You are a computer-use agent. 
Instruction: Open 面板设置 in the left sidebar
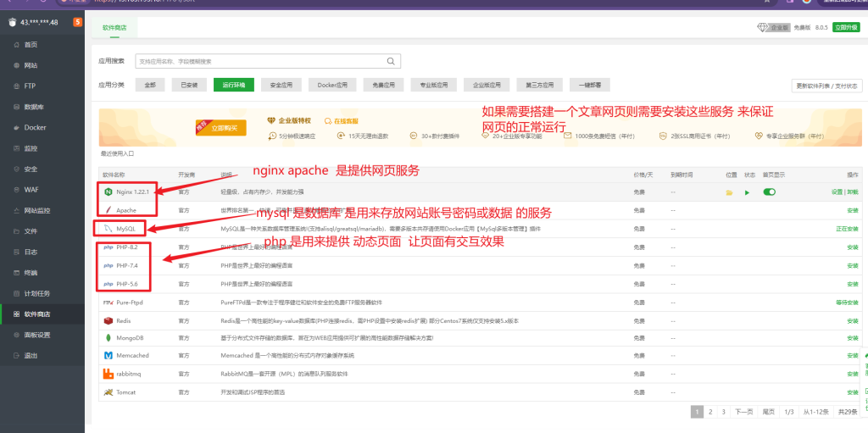click(x=37, y=335)
